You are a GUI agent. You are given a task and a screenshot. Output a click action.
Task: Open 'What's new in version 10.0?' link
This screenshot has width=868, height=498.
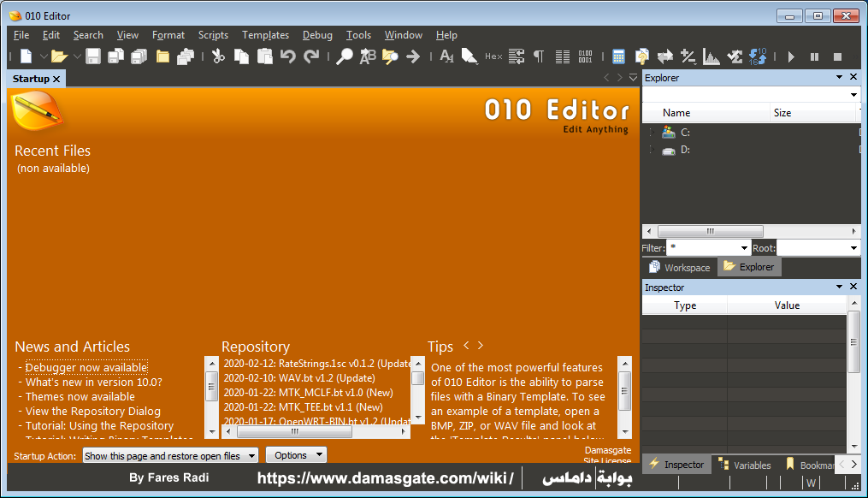[x=93, y=382]
